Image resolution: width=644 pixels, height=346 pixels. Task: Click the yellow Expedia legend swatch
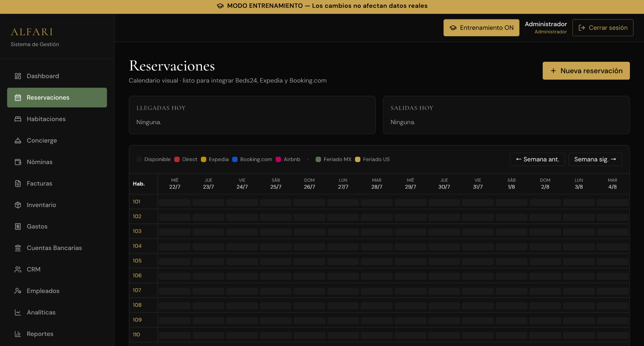coord(204,159)
